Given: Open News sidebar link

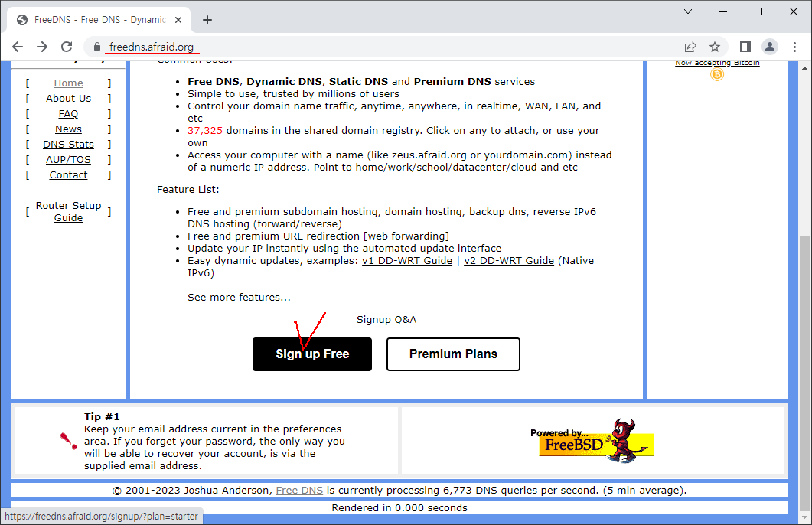Looking at the screenshot, I should pos(68,129).
